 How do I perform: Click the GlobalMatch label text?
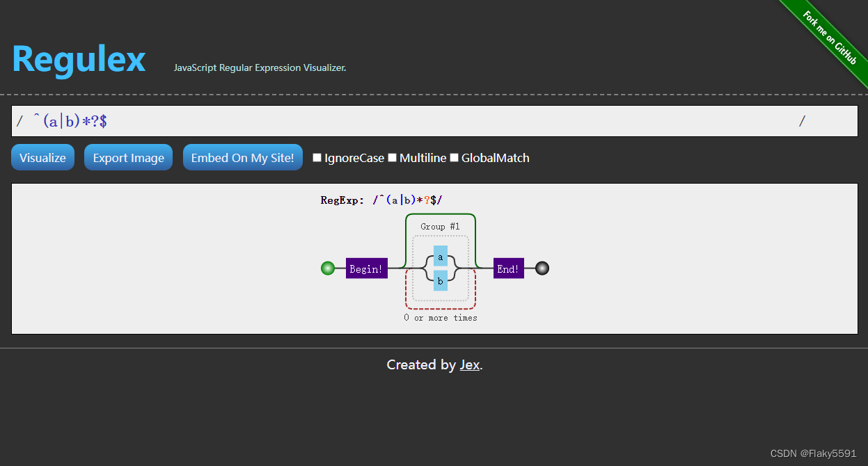[496, 158]
